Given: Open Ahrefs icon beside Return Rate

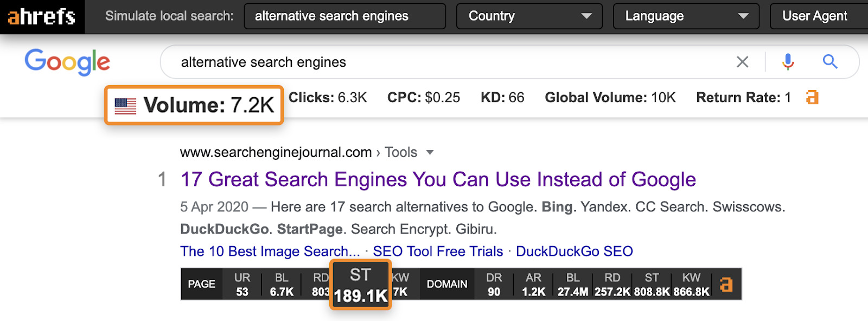Looking at the screenshot, I should point(812,97).
